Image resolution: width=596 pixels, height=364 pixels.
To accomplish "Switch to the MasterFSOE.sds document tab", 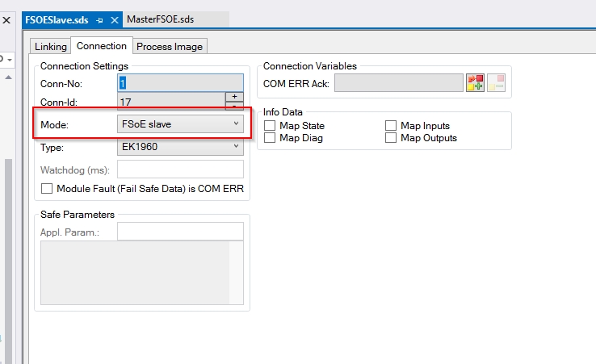I will click(x=165, y=19).
